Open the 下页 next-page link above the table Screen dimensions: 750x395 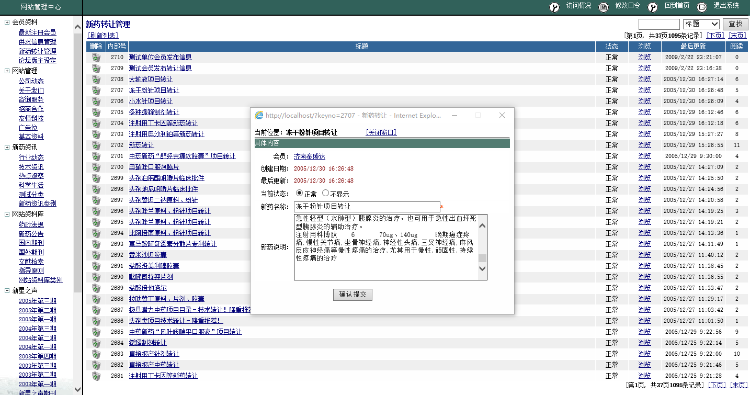(715, 35)
